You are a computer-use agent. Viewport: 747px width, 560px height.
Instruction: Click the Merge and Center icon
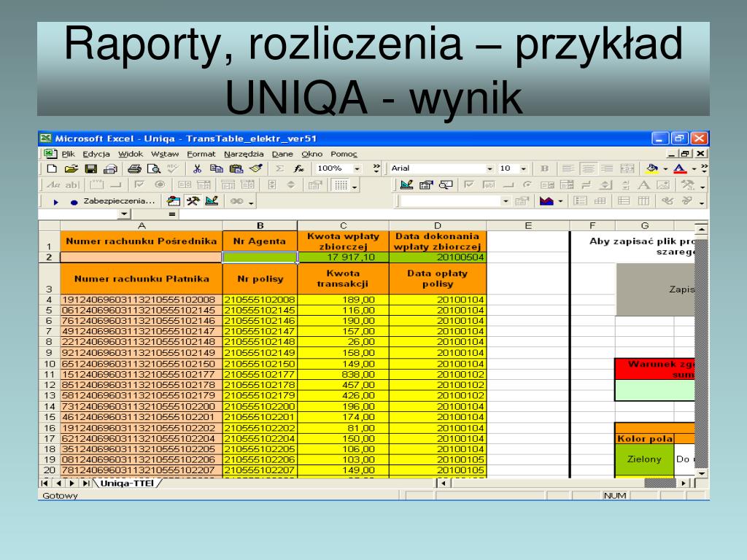(627, 168)
